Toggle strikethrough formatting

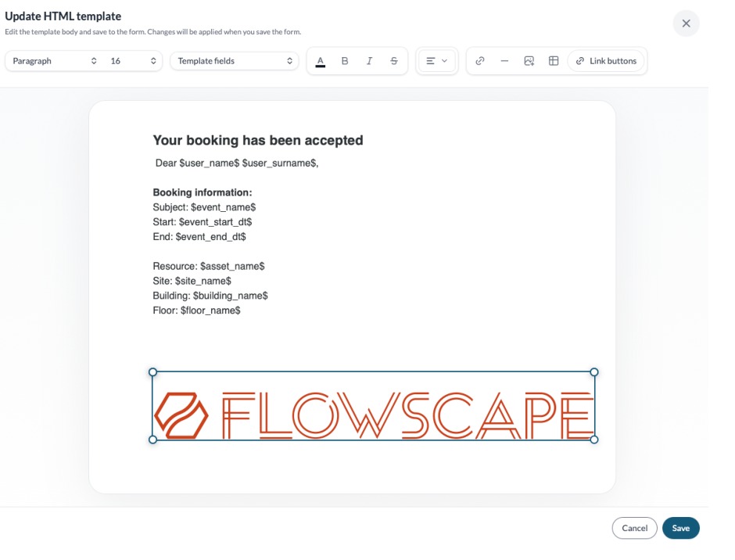coord(394,61)
